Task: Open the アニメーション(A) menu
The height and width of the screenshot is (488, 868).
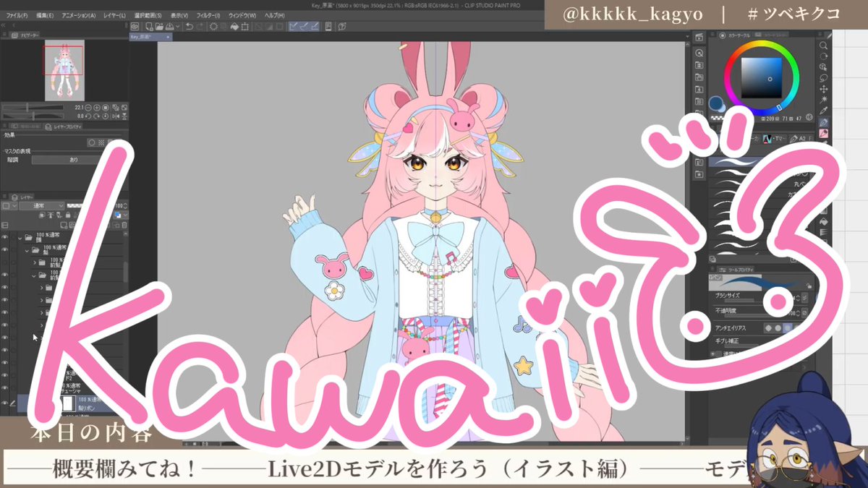Action: (78, 14)
